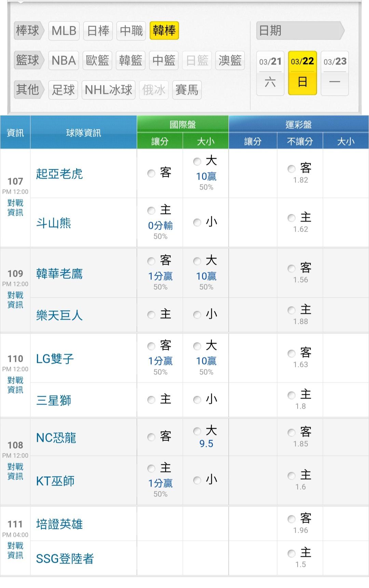Select 客 spread radio for 起亞老虎
The image size is (369, 588).
[151, 173]
